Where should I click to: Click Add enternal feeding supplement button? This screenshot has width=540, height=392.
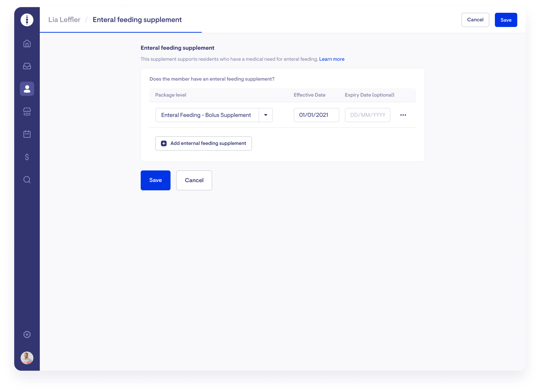coord(203,143)
